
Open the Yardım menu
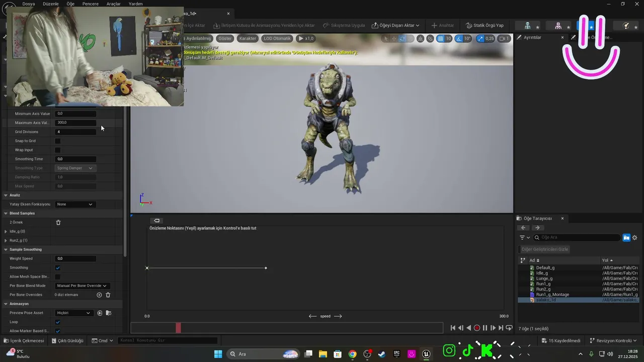pyautogui.click(x=136, y=4)
